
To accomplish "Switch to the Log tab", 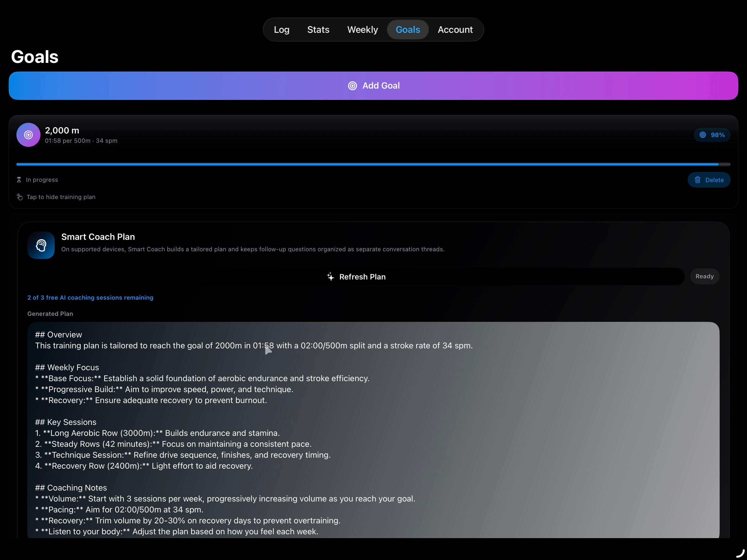I will pyautogui.click(x=281, y=30).
